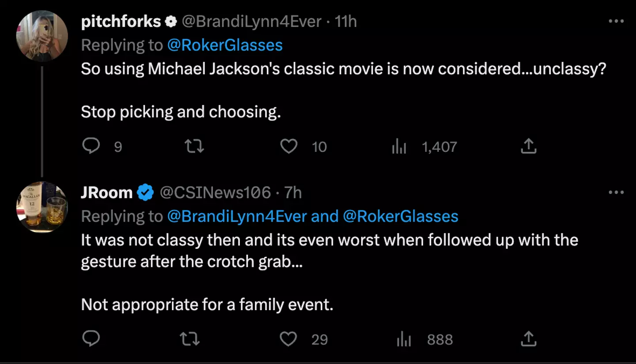Open more options menu for JRoom's tweet
The width and height of the screenshot is (636, 364).
[616, 192]
